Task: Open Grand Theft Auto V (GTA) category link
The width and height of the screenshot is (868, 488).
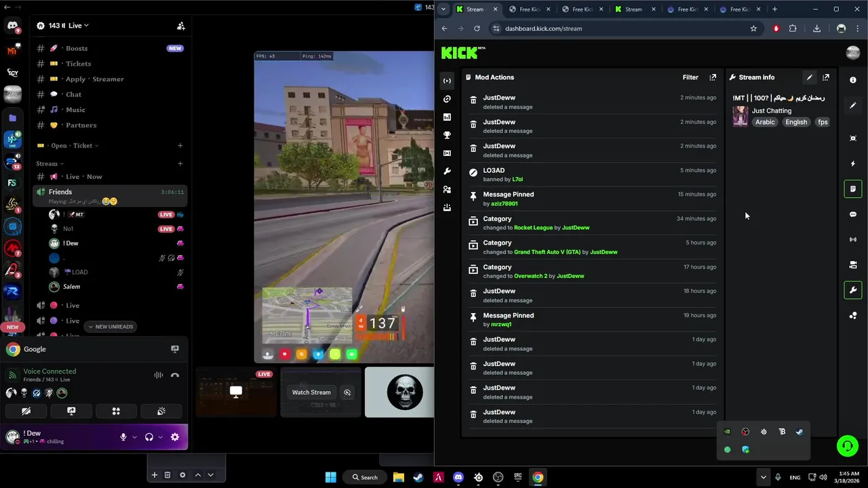Action: [x=547, y=252]
